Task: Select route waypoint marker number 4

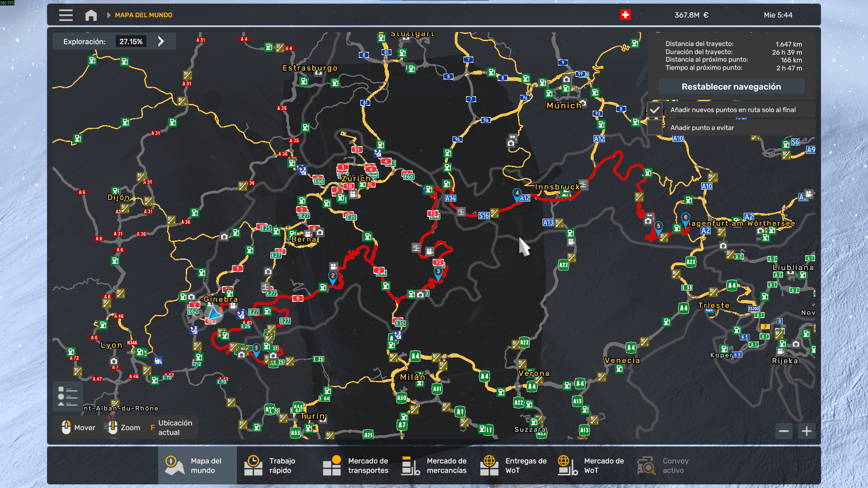Action: pyautogui.click(x=517, y=194)
